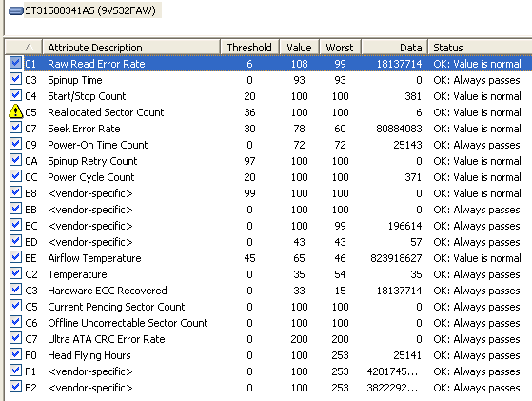Click the sort arrow icon in first column header
This screenshot has height=401, width=532.
[x=30, y=47]
